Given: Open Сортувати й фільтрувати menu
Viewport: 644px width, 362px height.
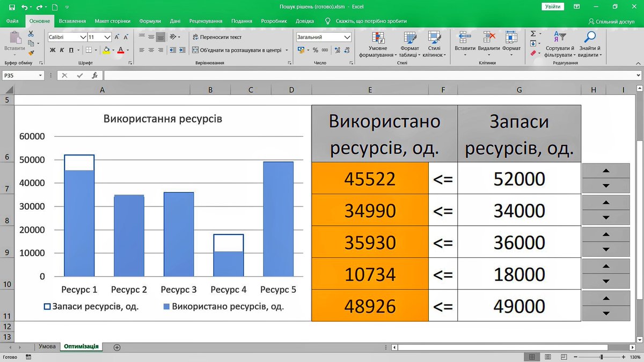Looking at the screenshot, I should coord(559,45).
